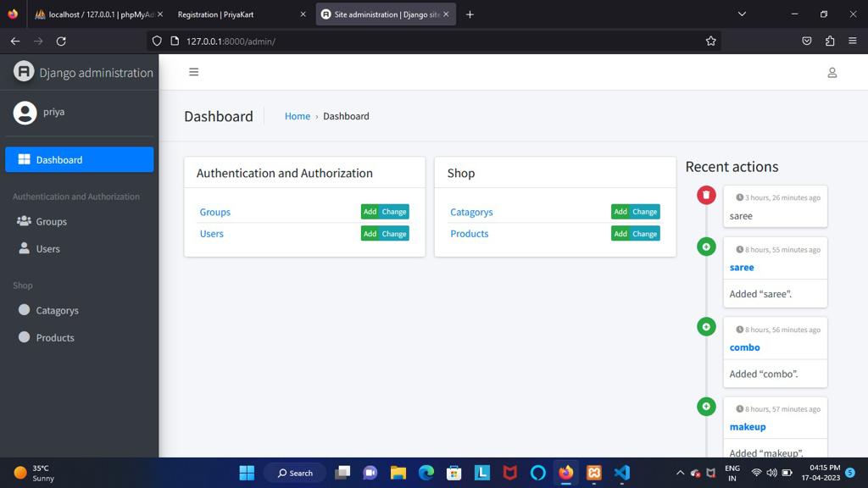Launch Visual Studio Code from the taskbar

click(622, 473)
